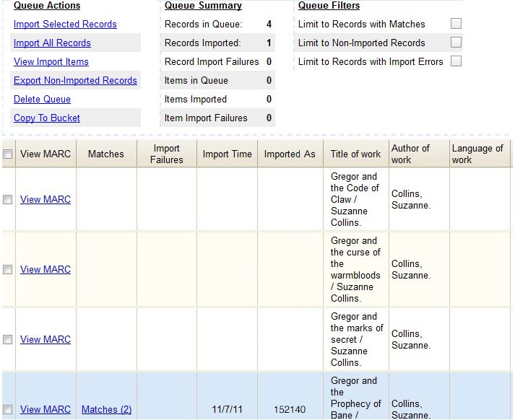This screenshot has width=515, height=420.
Task: View MARC for Gregor and the Code of Claw
Action: click(46, 199)
